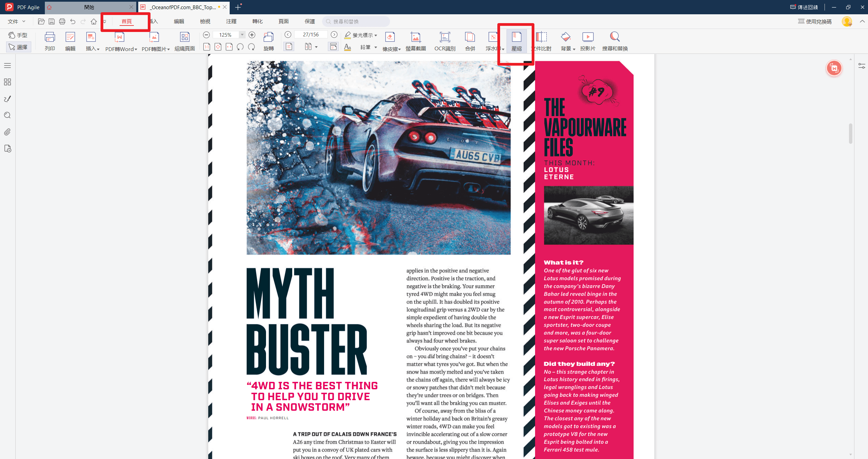Open the right properties settings panel icon
The height and width of the screenshot is (459, 868).
pyautogui.click(x=862, y=66)
